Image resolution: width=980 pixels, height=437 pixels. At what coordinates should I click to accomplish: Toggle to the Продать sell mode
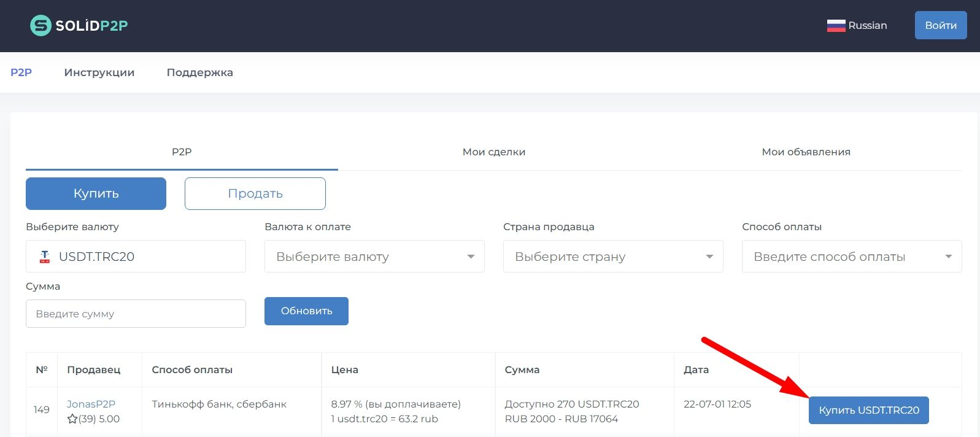tap(255, 193)
